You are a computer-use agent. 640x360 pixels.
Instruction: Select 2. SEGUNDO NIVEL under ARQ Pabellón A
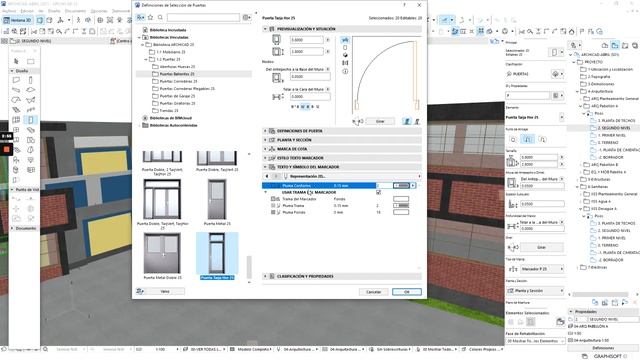pyautogui.click(x=613, y=128)
